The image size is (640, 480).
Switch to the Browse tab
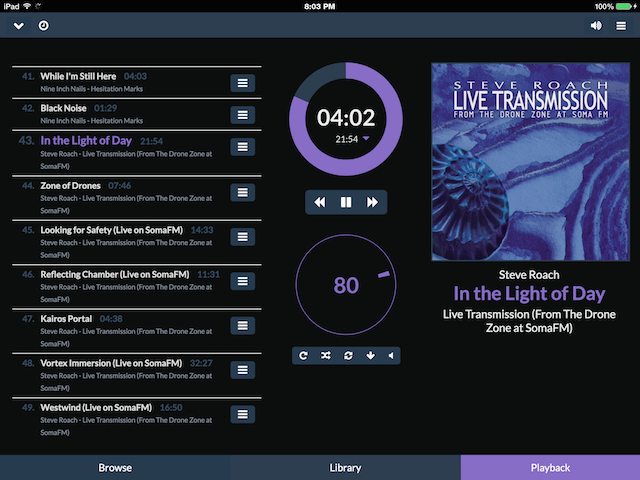coord(115,468)
